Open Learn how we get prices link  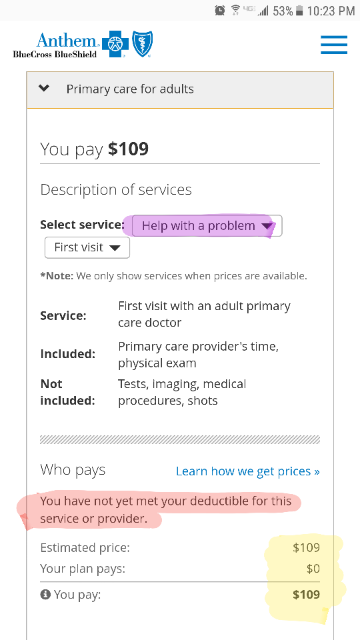(248, 471)
